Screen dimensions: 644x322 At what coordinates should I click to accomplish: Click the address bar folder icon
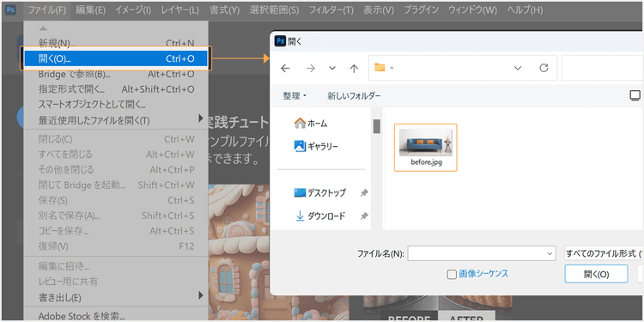pos(380,68)
